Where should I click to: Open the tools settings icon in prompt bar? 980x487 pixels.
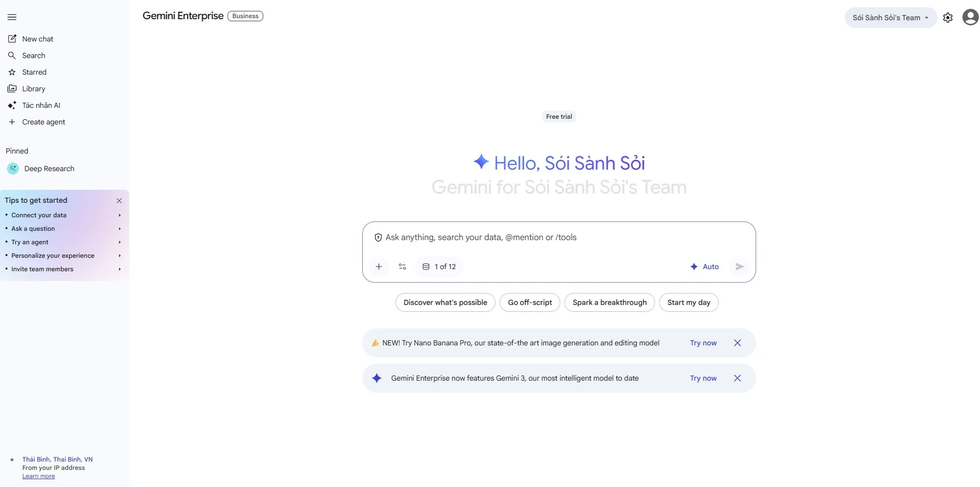[x=402, y=266]
